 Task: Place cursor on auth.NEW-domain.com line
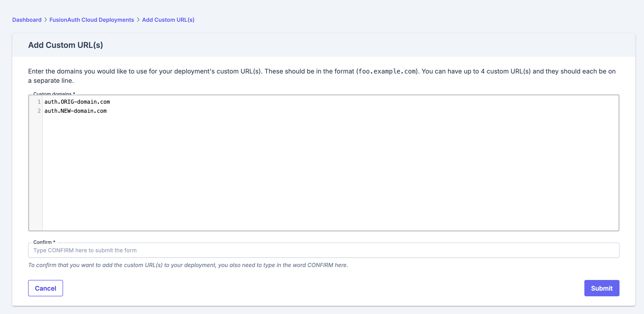coord(76,111)
